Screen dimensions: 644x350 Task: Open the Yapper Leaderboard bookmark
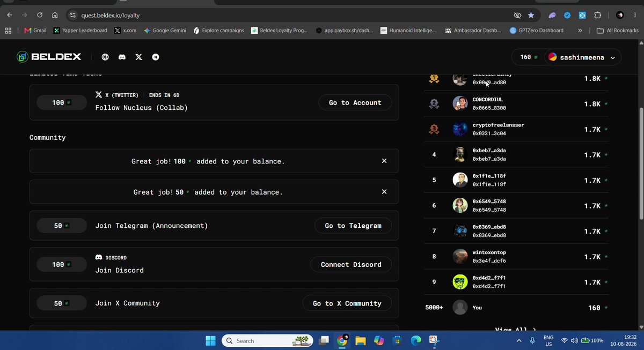(80, 31)
